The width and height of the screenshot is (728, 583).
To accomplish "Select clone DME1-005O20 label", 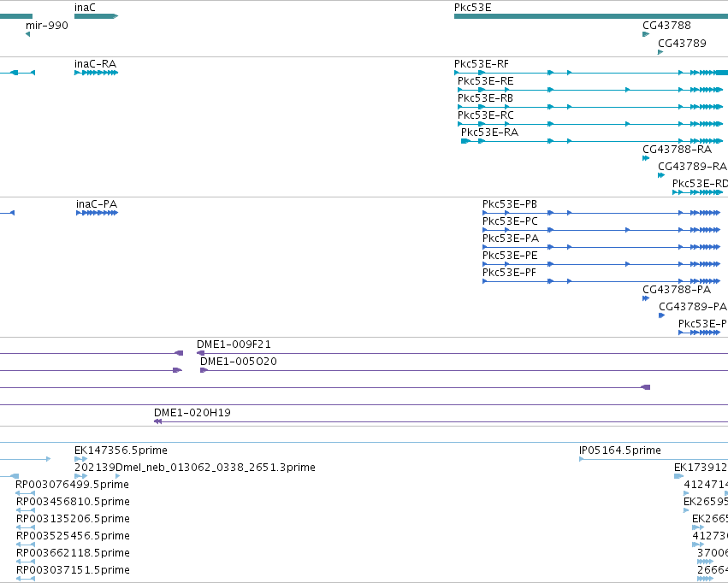I will (x=238, y=362).
